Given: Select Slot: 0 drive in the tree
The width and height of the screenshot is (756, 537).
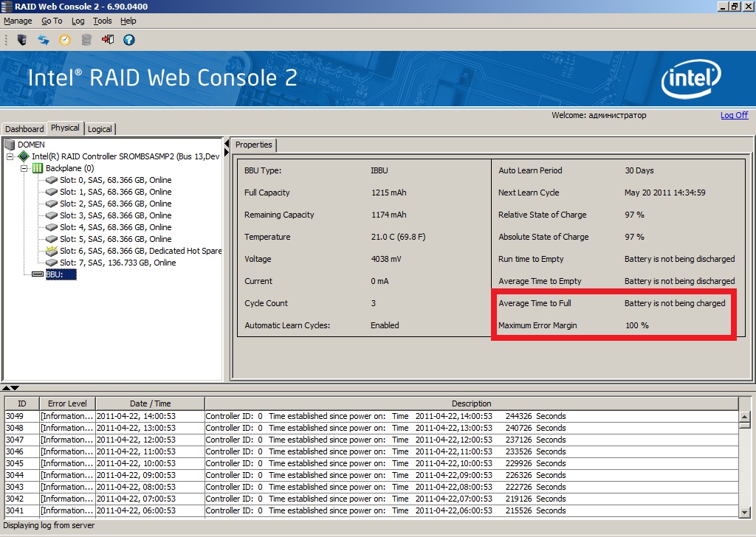Looking at the screenshot, I should coord(116,180).
